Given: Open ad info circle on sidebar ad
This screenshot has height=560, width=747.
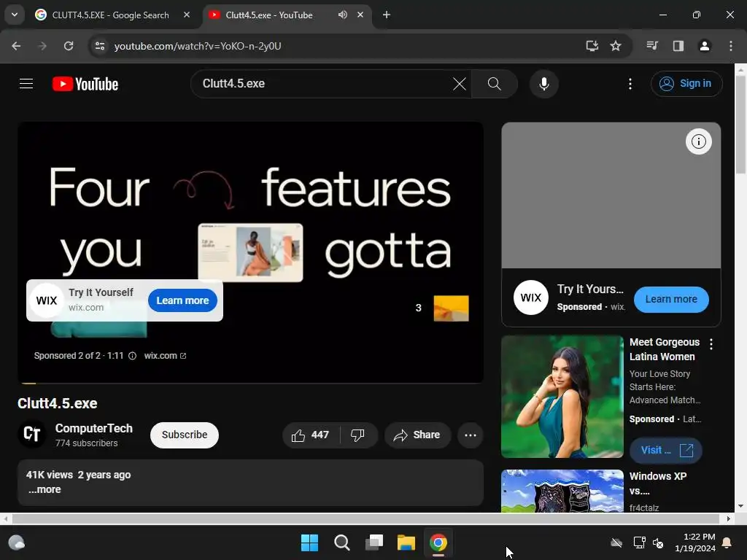Looking at the screenshot, I should 698,141.
